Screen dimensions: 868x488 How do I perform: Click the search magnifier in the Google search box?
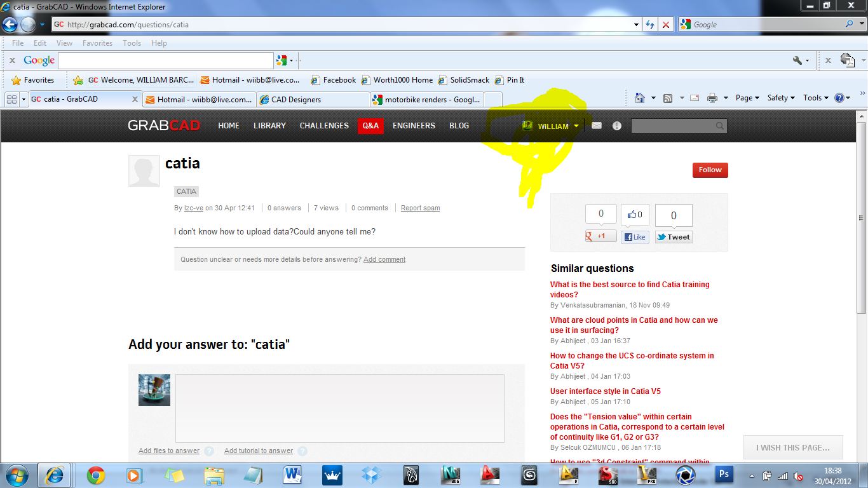tap(850, 24)
